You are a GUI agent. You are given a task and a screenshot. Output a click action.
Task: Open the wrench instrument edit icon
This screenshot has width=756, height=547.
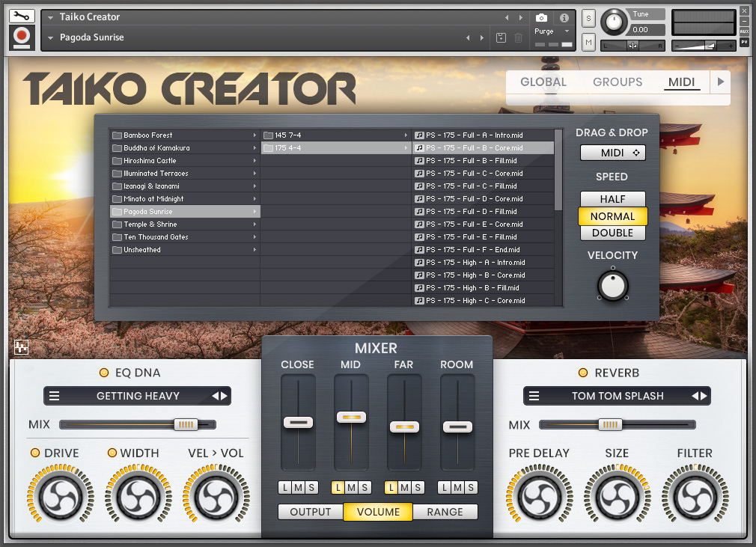point(22,16)
